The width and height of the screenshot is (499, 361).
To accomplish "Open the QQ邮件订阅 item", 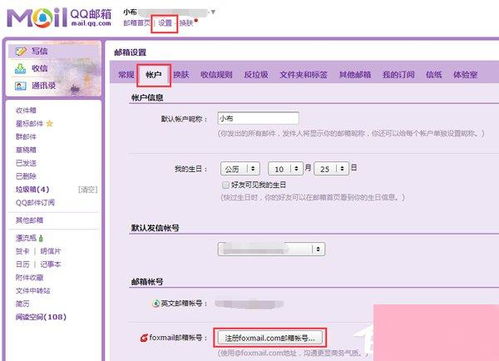I will tap(35, 203).
